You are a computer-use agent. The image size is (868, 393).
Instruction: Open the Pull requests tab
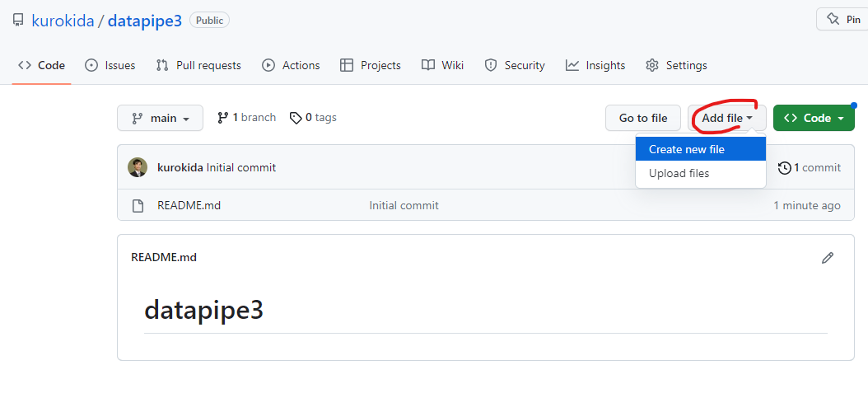[x=198, y=65]
